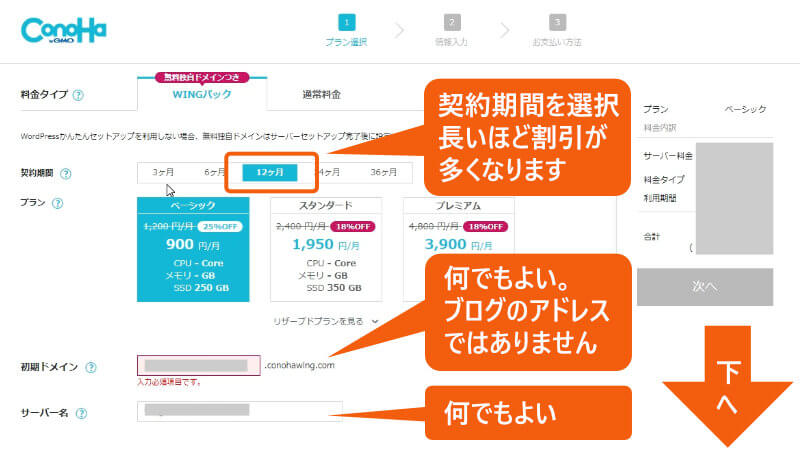Click the 無料独自ドメインつき badge
This screenshot has height=450, width=800.
202,77
